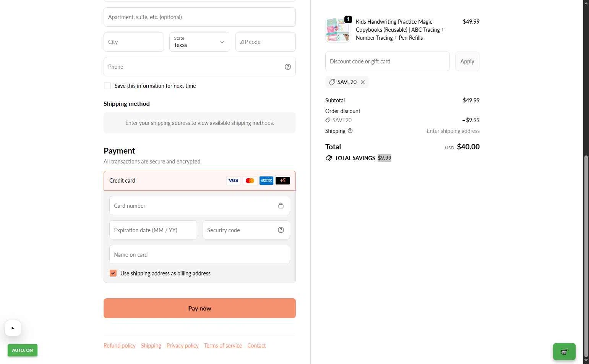Click the SAVE20 tag icon in order discount
Screen dimensions: 589x364
coord(328,120)
